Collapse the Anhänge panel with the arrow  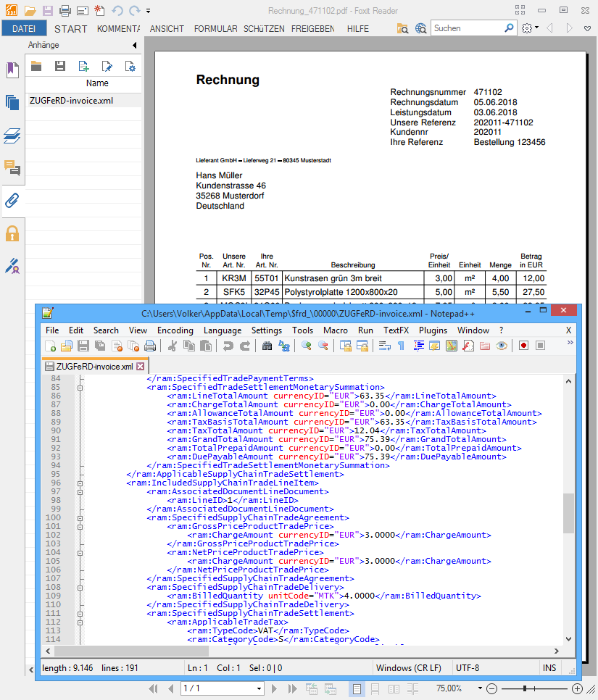point(134,46)
